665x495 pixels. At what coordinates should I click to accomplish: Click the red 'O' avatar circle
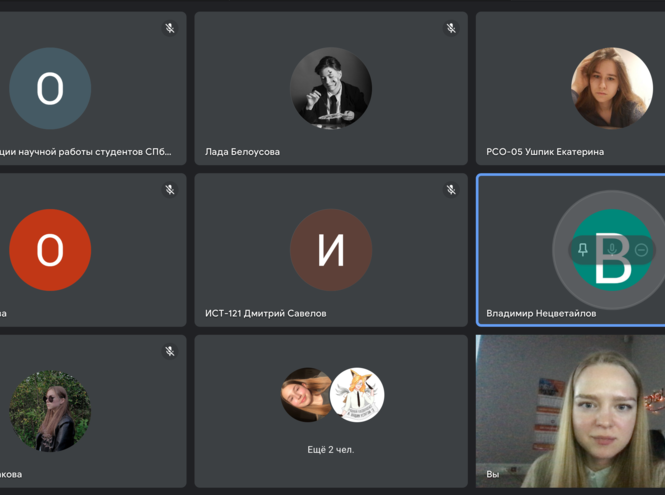(50, 250)
